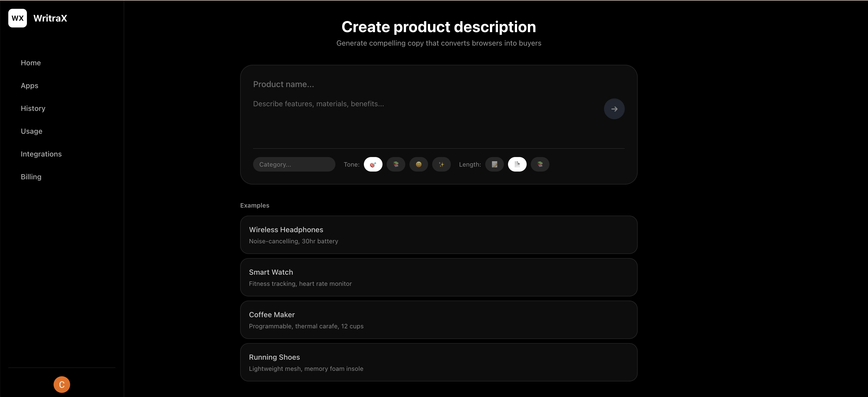Choose the books tone option

[x=396, y=164]
